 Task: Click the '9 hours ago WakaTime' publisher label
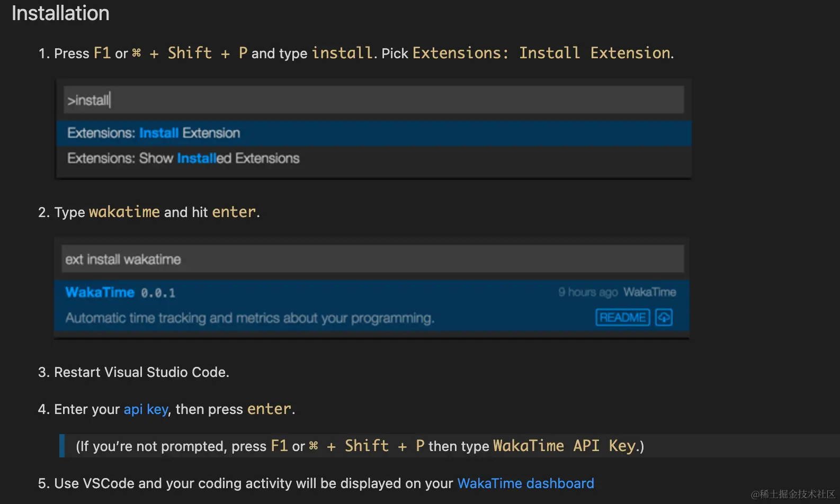(617, 292)
